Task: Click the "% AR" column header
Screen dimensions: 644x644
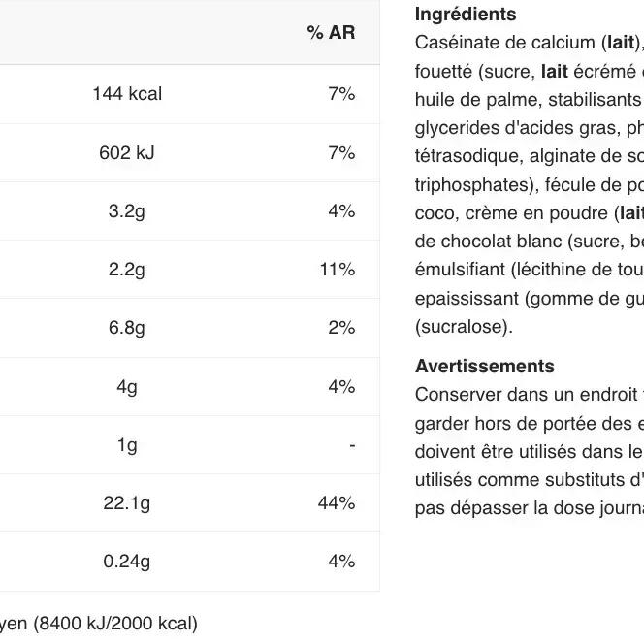Action: (x=331, y=33)
